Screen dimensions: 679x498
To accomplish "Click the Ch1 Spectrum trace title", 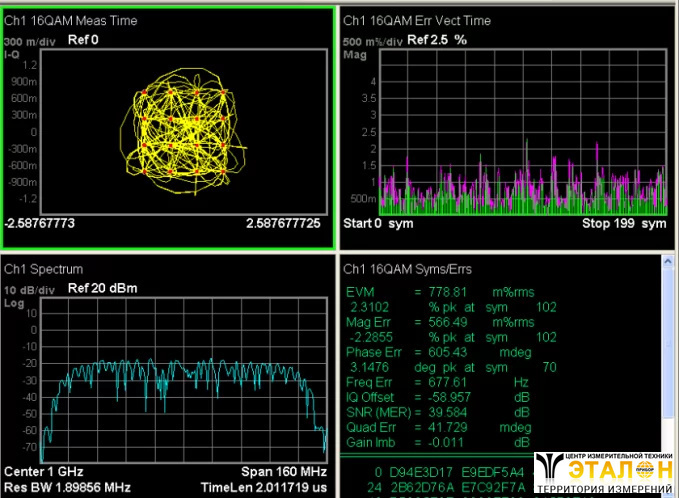I will pyautogui.click(x=43, y=269).
